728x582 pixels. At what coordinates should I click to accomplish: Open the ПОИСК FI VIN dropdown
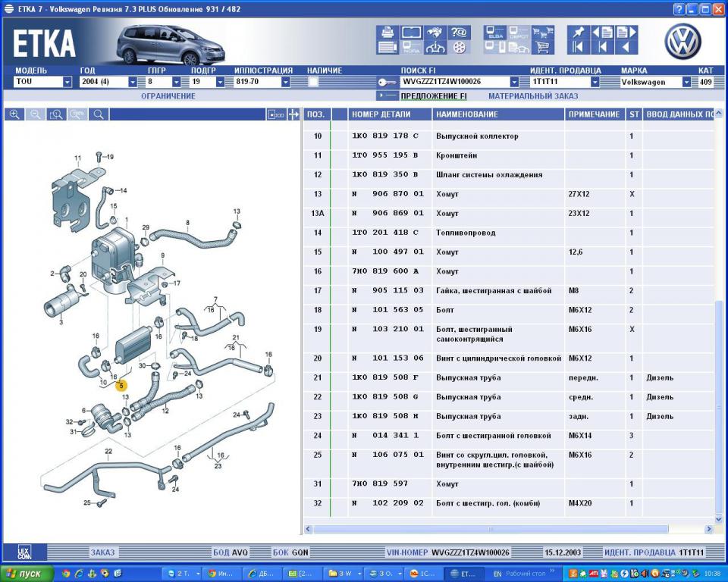514,82
